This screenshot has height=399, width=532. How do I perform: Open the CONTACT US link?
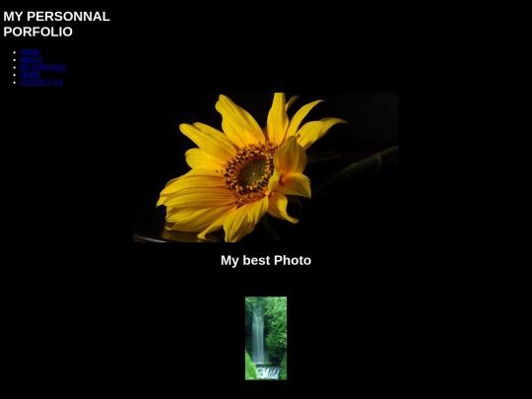point(41,82)
